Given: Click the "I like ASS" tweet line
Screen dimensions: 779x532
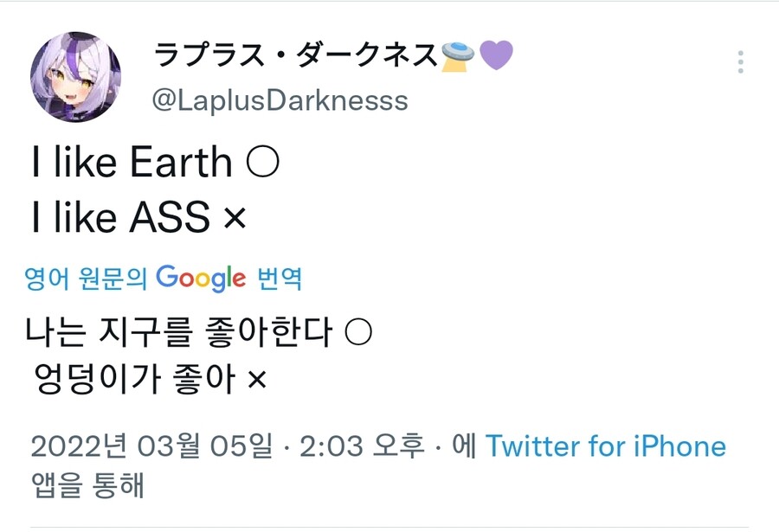Looking at the screenshot, I should 120,220.
